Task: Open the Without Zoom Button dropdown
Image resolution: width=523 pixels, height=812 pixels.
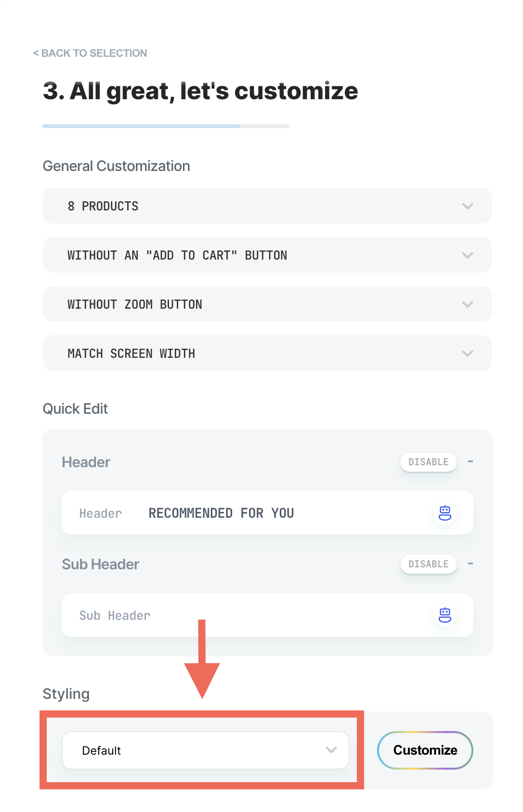Action: click(267, 304)
